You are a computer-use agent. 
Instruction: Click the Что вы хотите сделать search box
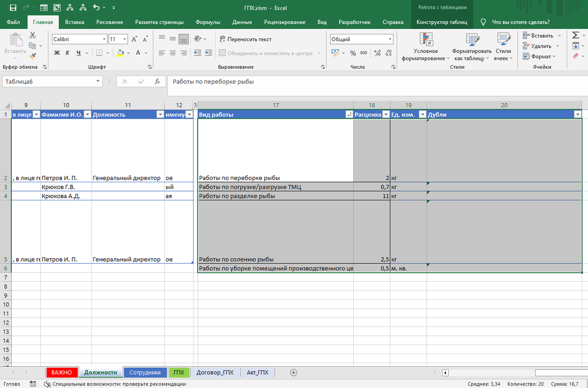tap(514, 22)
